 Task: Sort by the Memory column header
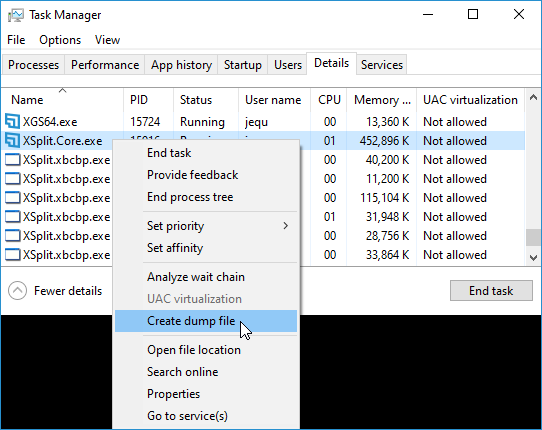click(381, 100)
